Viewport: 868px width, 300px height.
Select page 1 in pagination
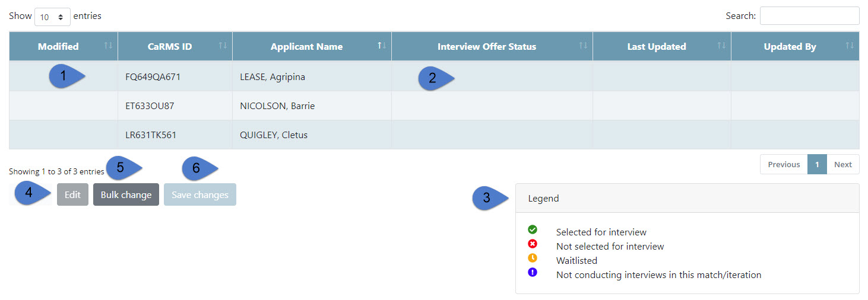pos(817,165)
